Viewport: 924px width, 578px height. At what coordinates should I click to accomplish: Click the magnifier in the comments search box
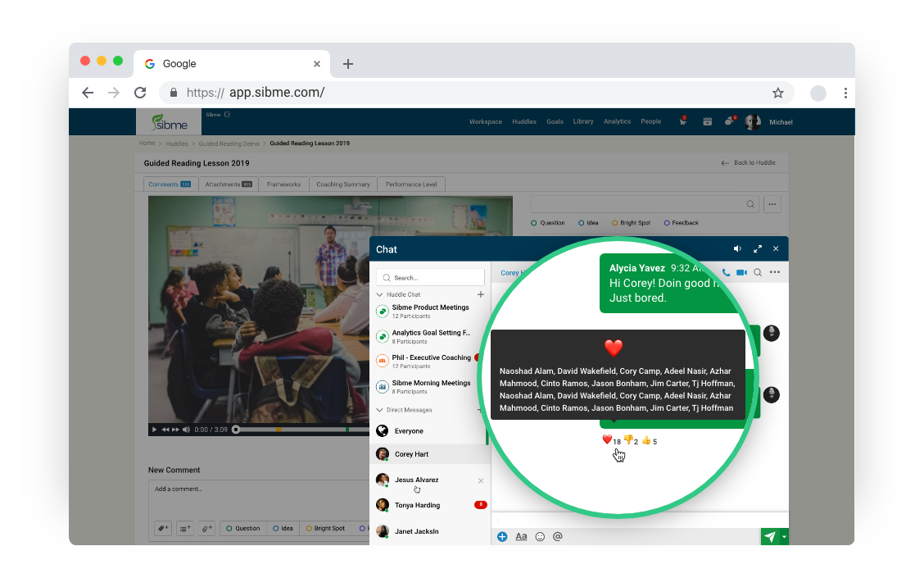(750, 204)
